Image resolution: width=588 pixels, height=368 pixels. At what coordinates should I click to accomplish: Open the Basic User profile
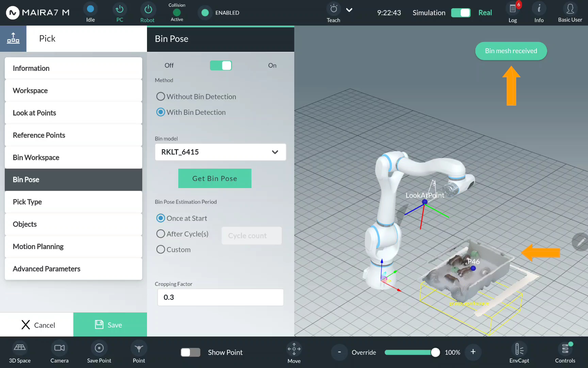click(x=570, y=9)
